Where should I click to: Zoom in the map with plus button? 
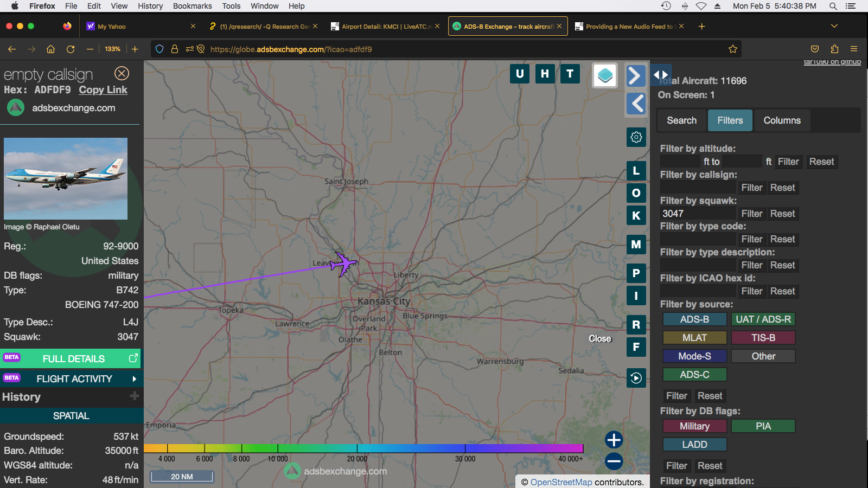(x=614, y=440)
